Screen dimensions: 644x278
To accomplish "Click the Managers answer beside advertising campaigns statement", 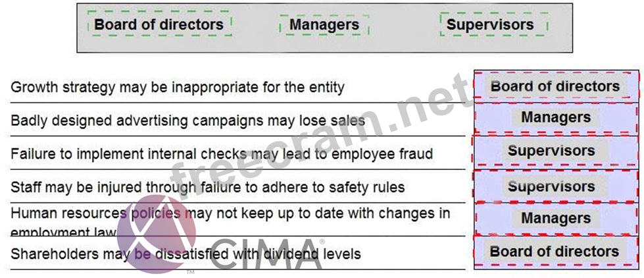I will click(555, 118).
